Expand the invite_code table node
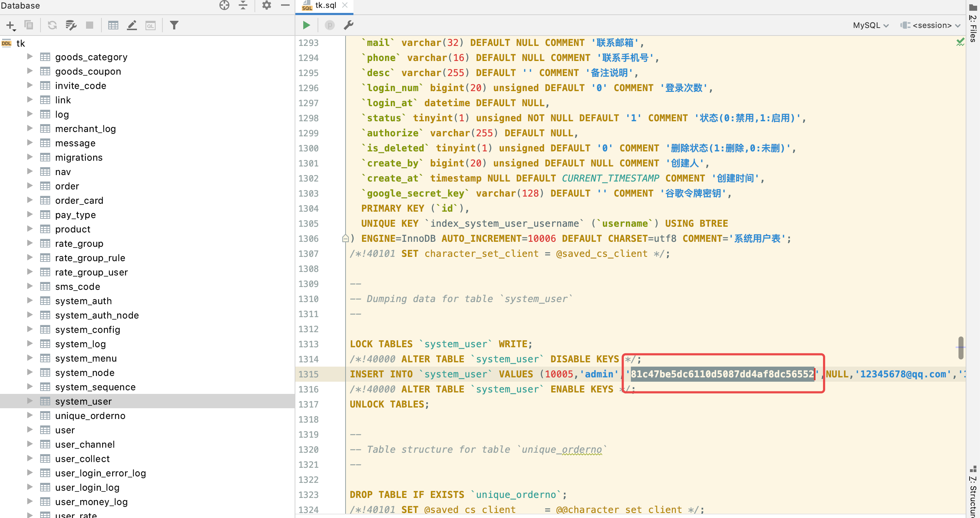 click(30, 85)
